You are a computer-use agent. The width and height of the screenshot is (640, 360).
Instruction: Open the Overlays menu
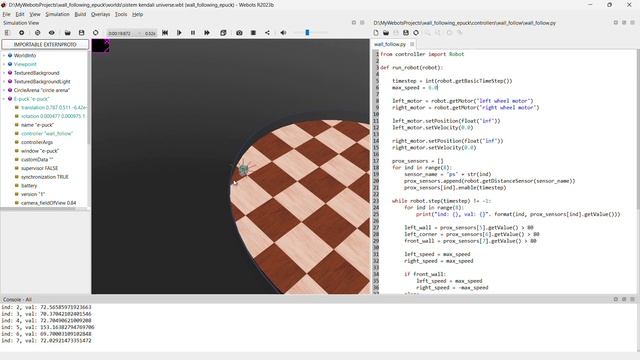click(x=100, y=14)
